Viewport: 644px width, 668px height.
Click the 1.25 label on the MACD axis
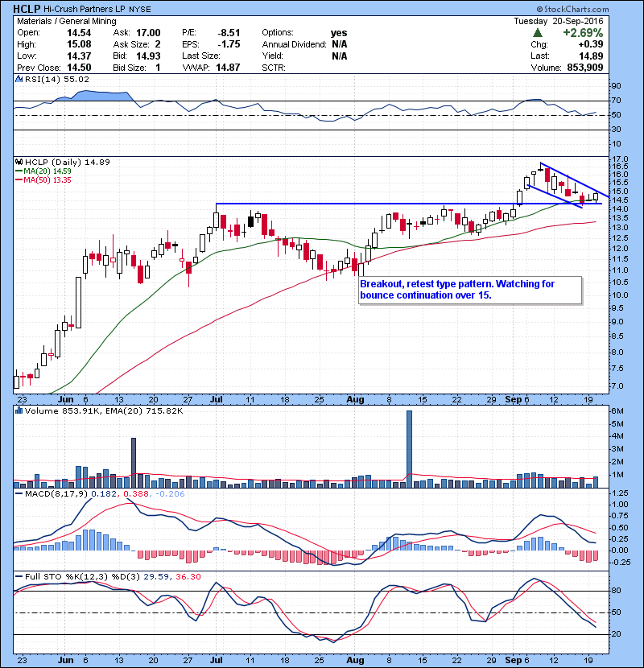coord(620,493)
